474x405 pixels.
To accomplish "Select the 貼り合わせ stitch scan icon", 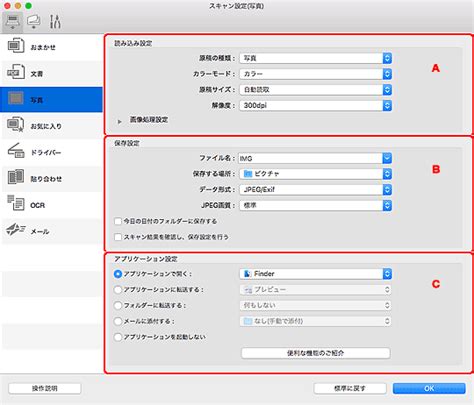I will (x=16, y=177).
